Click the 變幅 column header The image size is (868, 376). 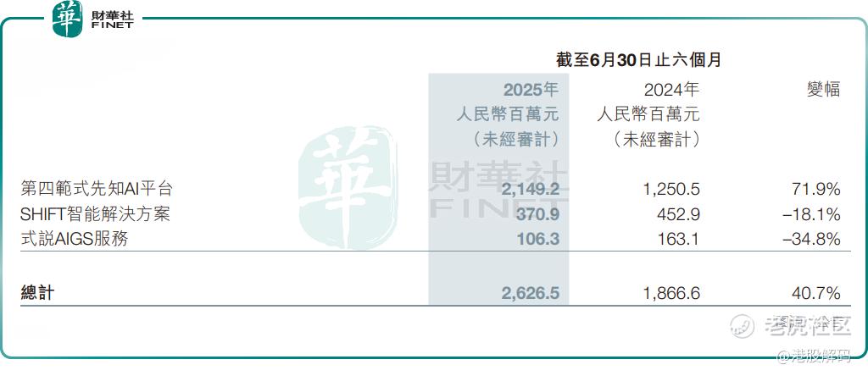pyautogui.click(x=821, y=89)
